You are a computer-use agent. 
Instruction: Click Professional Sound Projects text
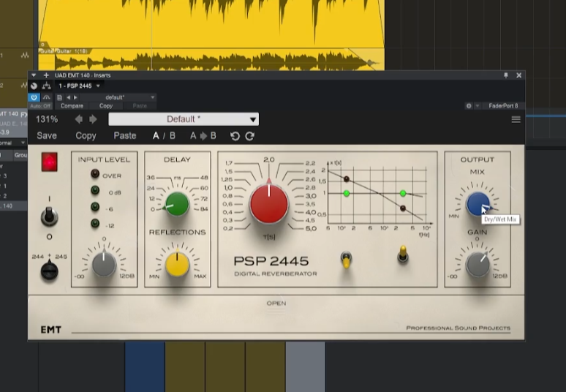458,328
